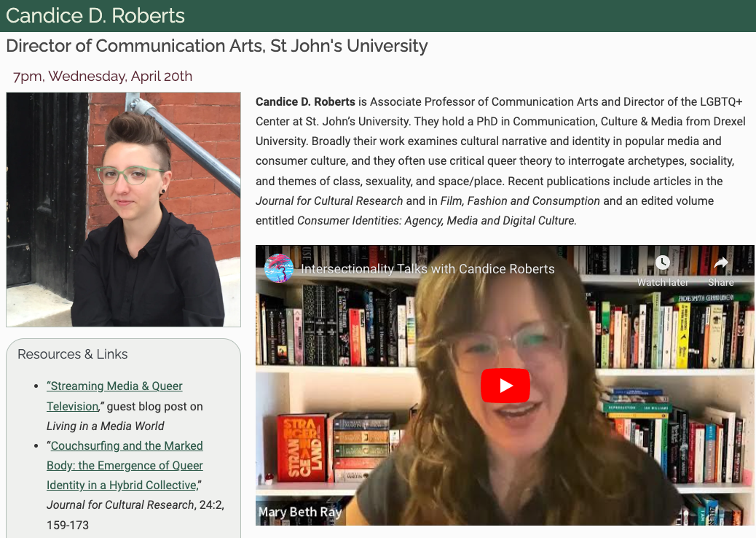Click the portrait photo of Candice Roberts
Screen dimensions: 756x538
[123, 209]
